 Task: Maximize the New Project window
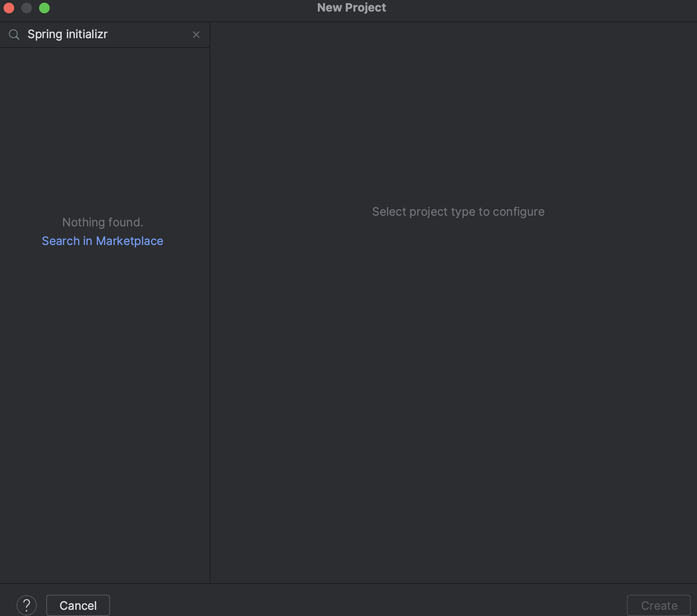[44, 8]
